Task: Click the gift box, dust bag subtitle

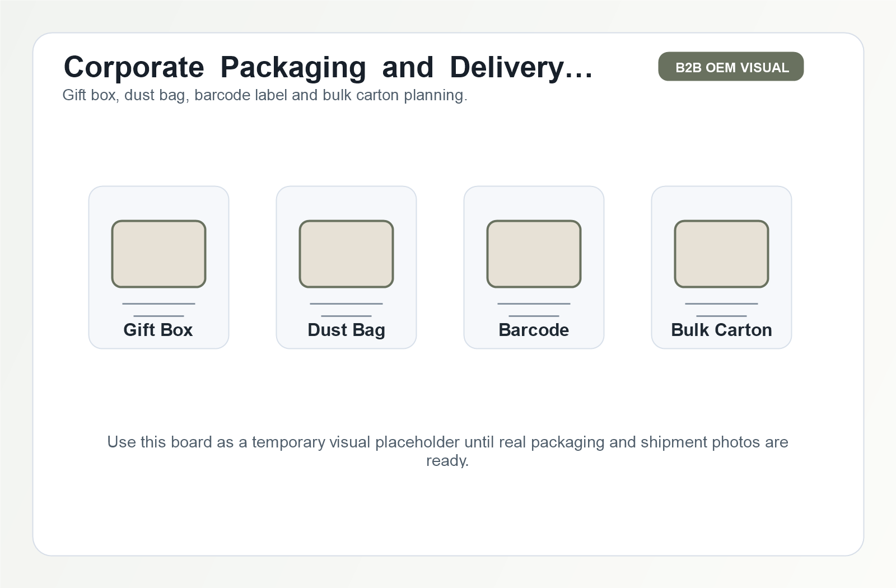Action: point(265,95)
